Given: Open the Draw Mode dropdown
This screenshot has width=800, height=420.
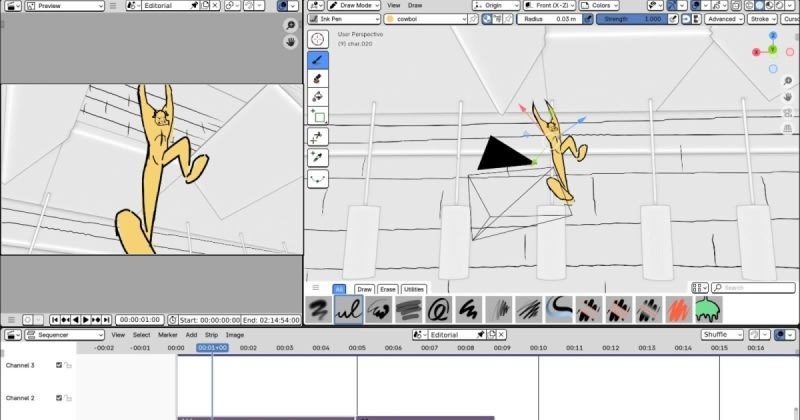Looking at the screenshot, I should [348, 5].
